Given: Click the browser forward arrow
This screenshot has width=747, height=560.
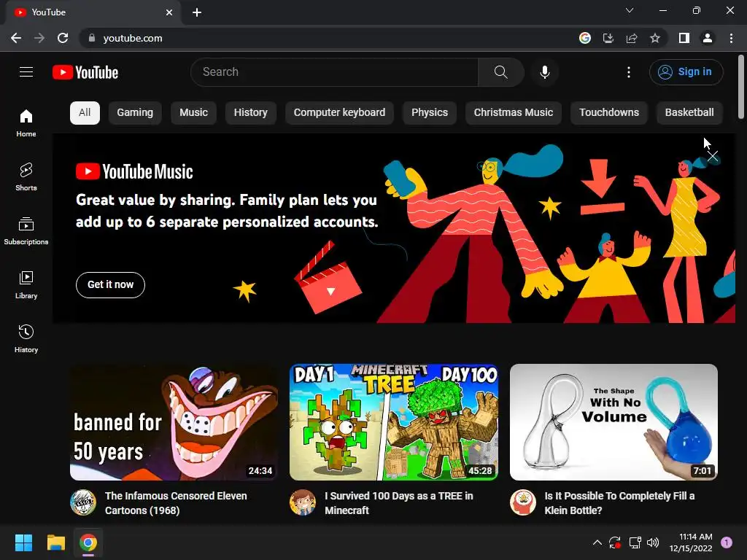Looking at the screenshot, I should (x=39, y=38).
